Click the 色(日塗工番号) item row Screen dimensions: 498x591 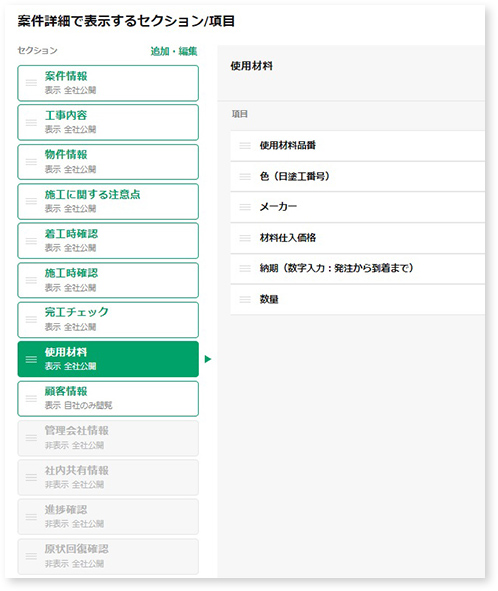pyautogui.click(x=358, y=176)
